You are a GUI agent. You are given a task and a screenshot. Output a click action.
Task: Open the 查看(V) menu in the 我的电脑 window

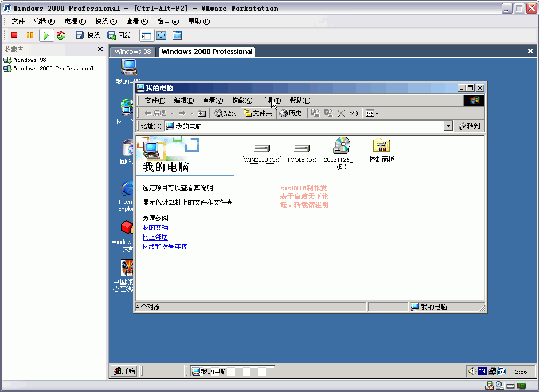pos(213,100)
